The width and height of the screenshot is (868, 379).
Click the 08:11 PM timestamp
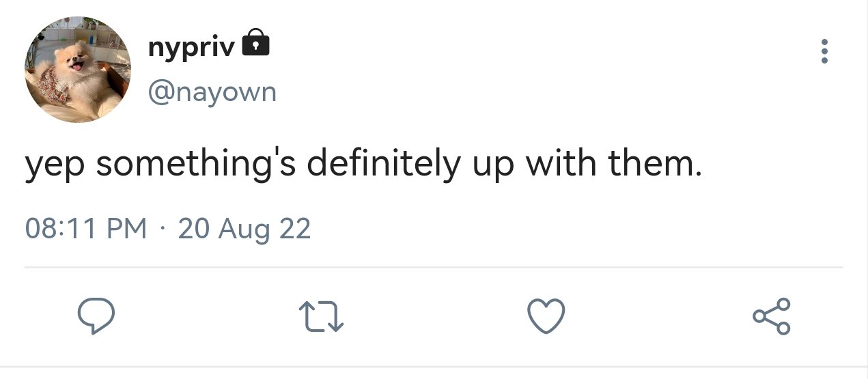click(86, 228)
